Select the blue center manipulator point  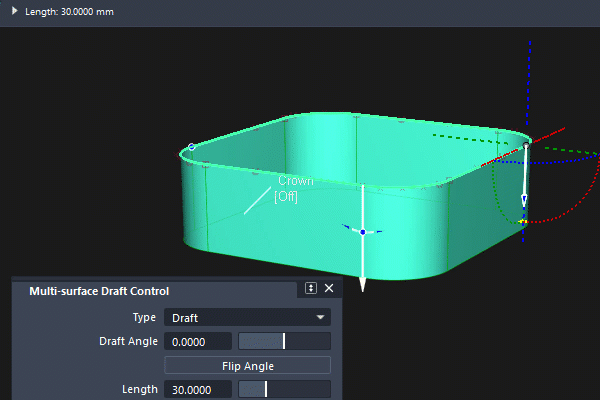[363, 232]
